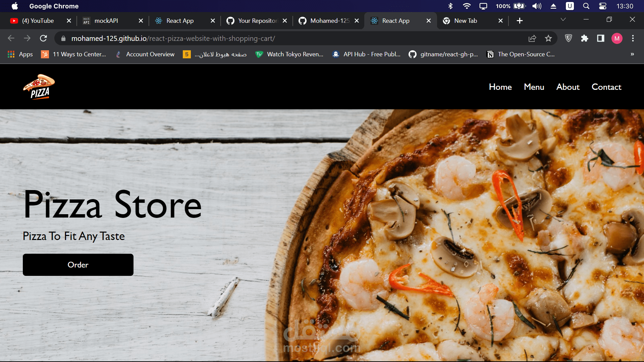Open the display mirroring menu bar icon
Screen dimensions: 644x362
483,6
